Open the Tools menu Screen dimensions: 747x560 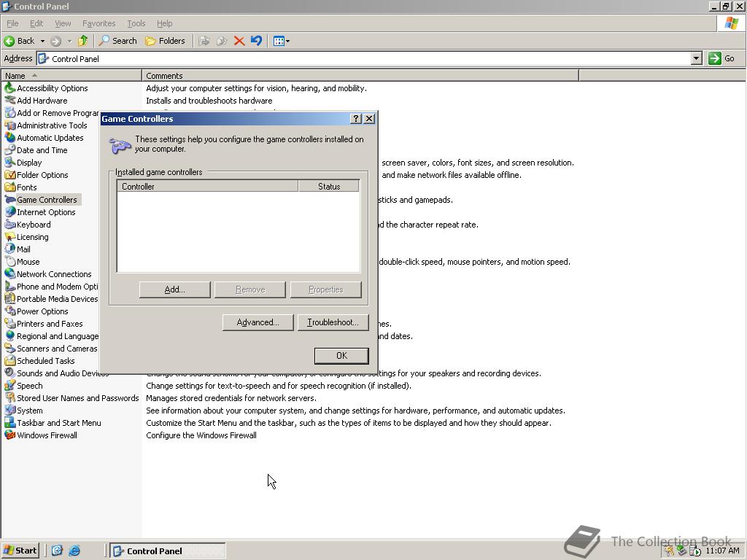(x=136, y=23)
